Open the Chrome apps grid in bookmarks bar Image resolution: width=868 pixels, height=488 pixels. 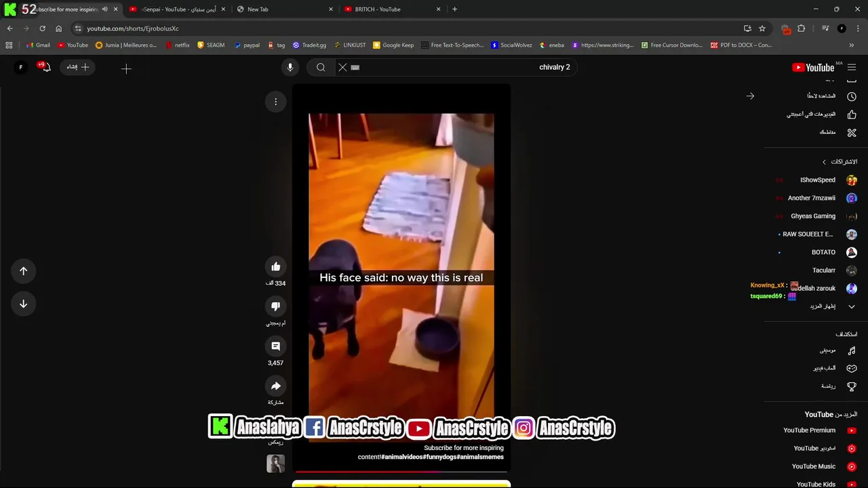(9, 45)
